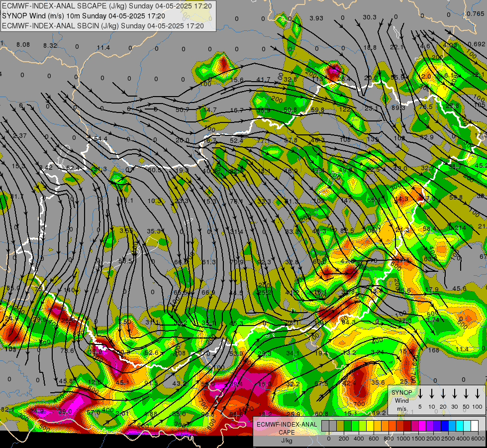
Task: Click the map value 0.765
Action: tap(475, 14)
